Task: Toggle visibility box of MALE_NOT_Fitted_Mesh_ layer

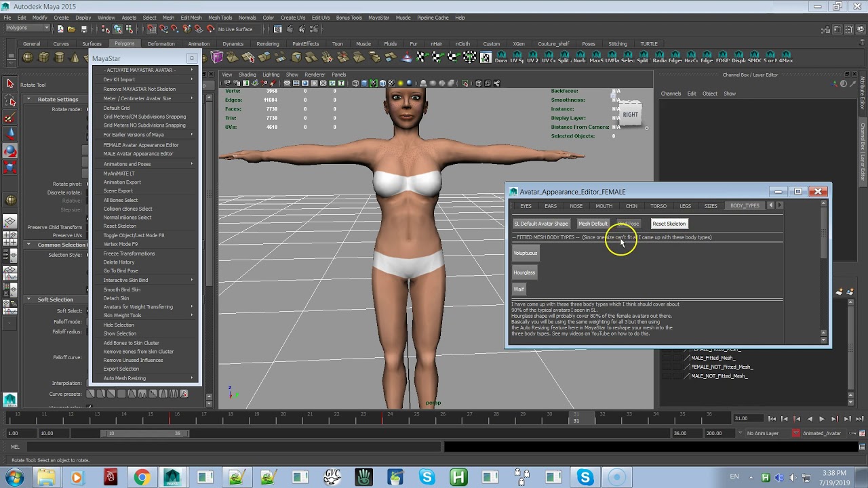Action: pos(666,375)
